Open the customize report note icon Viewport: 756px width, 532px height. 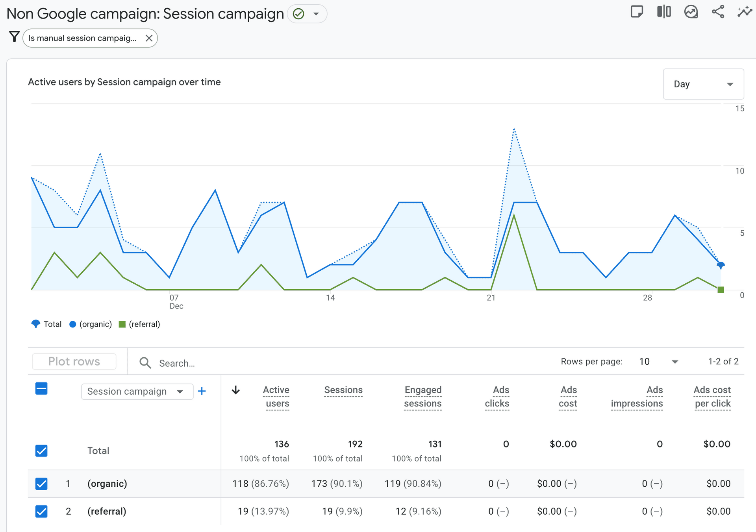(636, 12)
